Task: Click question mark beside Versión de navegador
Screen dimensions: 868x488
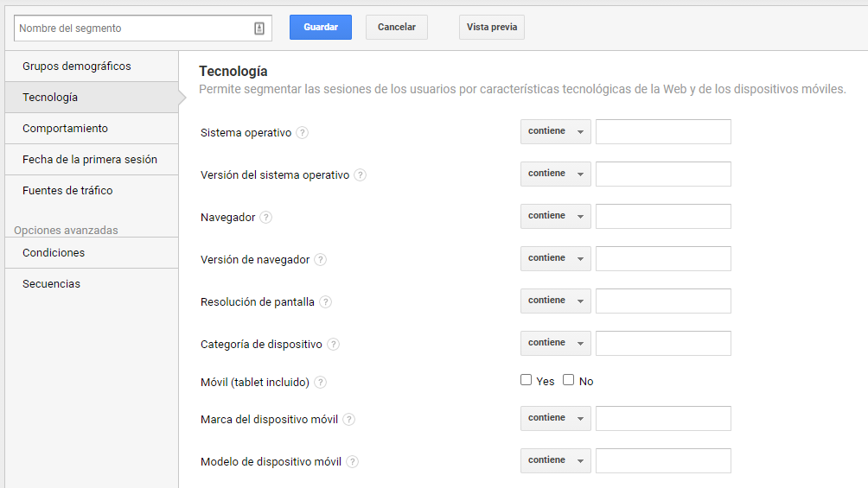Action: pos(320,259)
